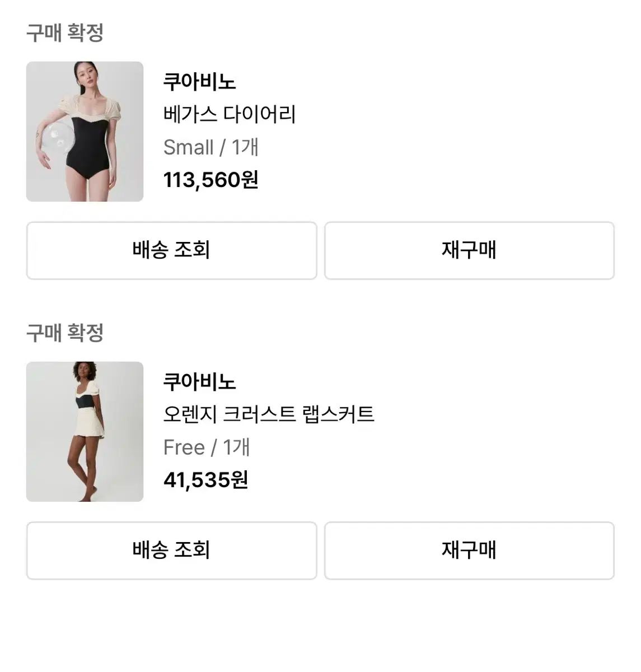Tap the 쿠아비노 brand above 오렌지 크러스트 랩스커트

(x=199, y=382)
